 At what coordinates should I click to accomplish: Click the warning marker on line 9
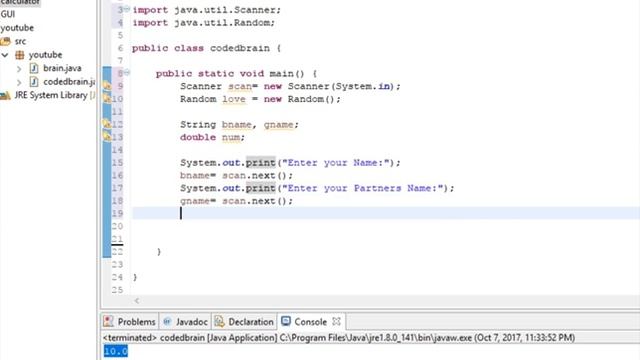(107, 86)
